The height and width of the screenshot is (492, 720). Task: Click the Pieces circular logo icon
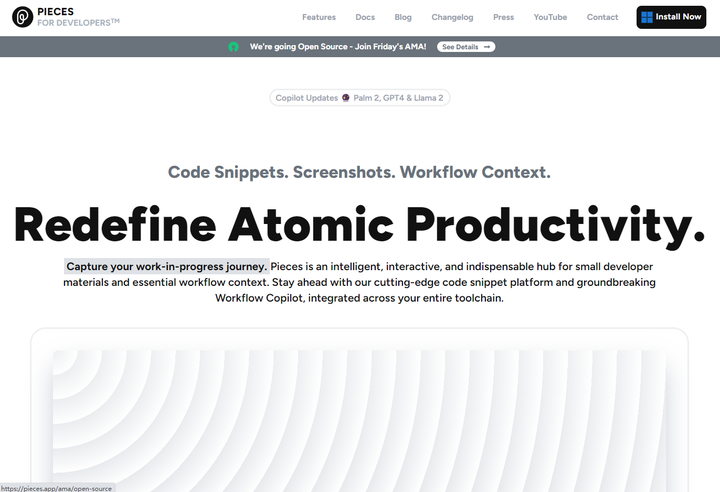[22, 17]
